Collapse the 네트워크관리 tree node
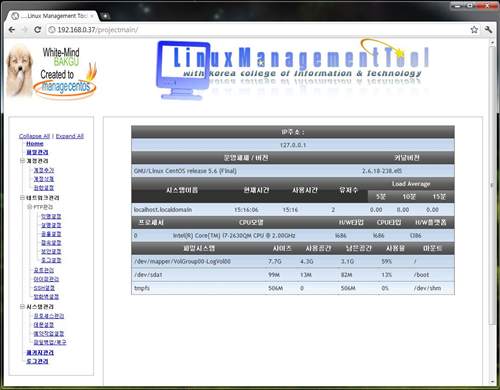 [x=22, y=198]
